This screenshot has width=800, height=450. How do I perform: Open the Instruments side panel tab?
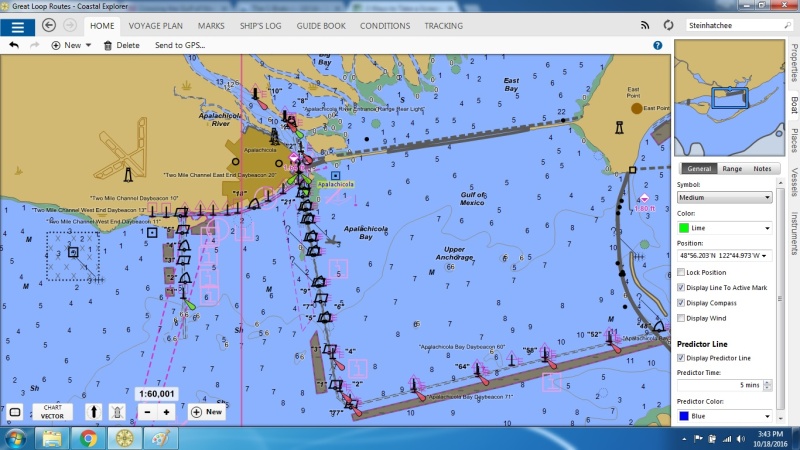click(794, 233)
